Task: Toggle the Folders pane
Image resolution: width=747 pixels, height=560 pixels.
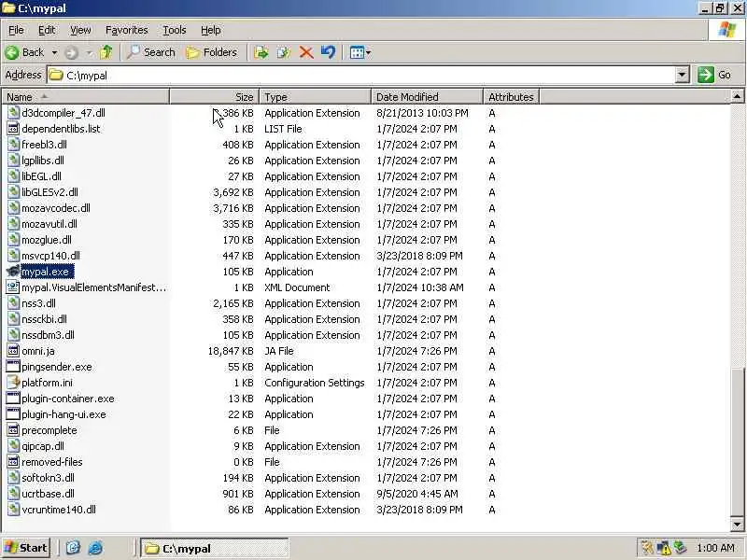Action: 211,52
